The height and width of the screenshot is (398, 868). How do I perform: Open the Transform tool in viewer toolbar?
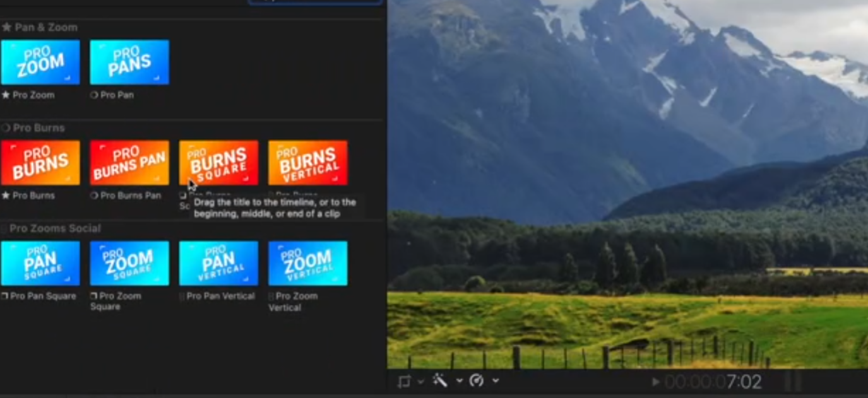tap(404, 381)
